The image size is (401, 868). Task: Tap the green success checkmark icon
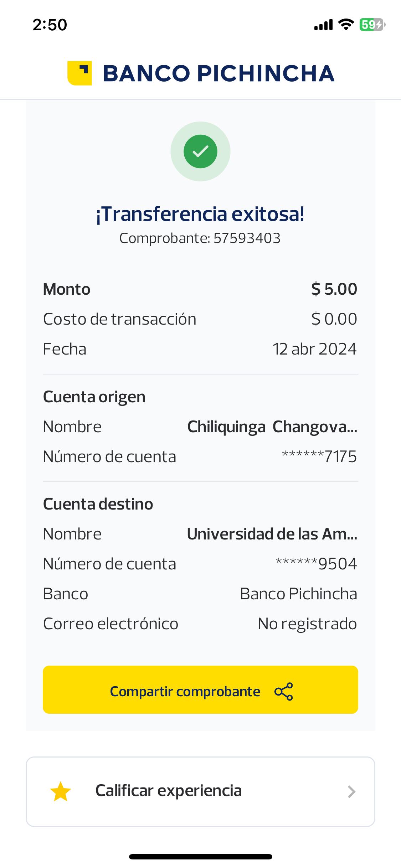point(200,151)
